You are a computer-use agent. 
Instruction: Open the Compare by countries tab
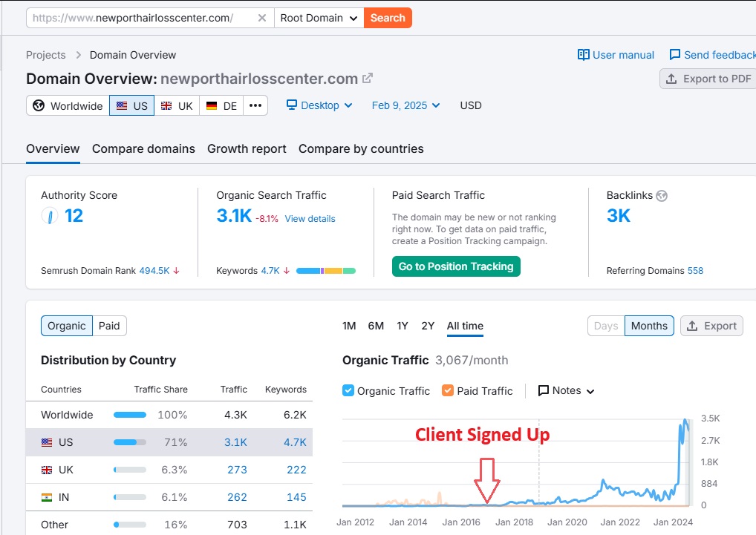(361, 149)
